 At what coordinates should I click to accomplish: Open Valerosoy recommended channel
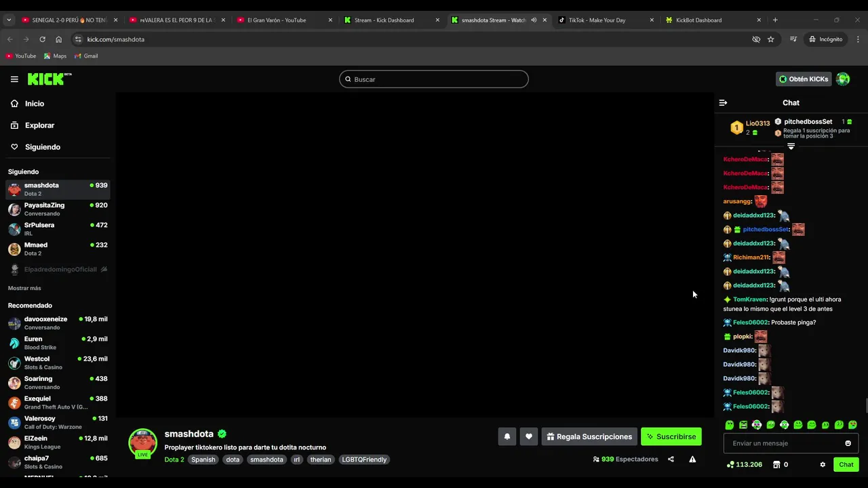tap(58, 423)
